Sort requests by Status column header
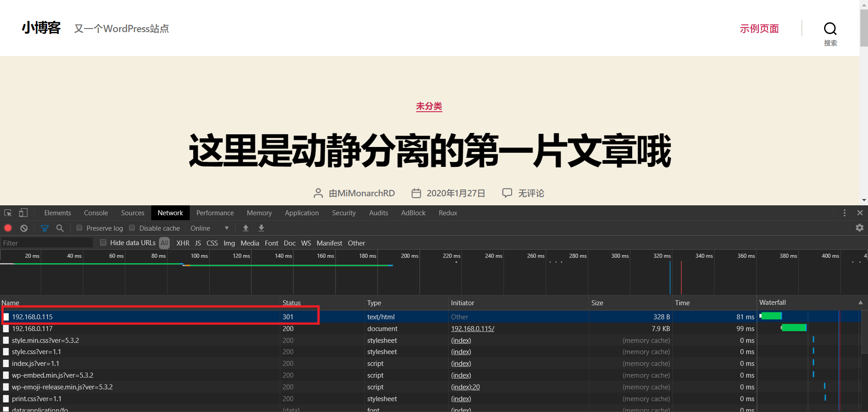The image size is (868, 412). tap(322, 303)
